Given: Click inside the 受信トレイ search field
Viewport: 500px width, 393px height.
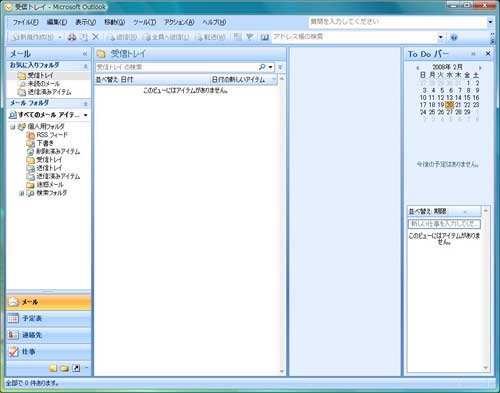Looking at the screenshot, I should pyautogui.click(x=177, y=67).
